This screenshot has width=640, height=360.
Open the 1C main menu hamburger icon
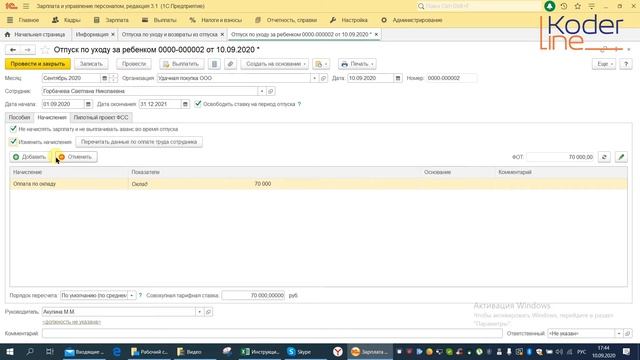tap(26, 6)
